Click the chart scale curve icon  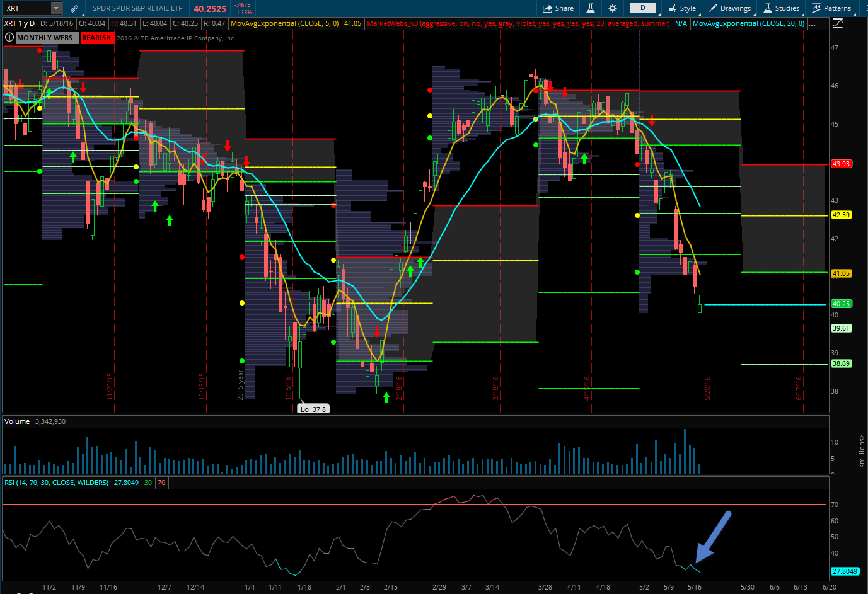click(x=837, y=24)
